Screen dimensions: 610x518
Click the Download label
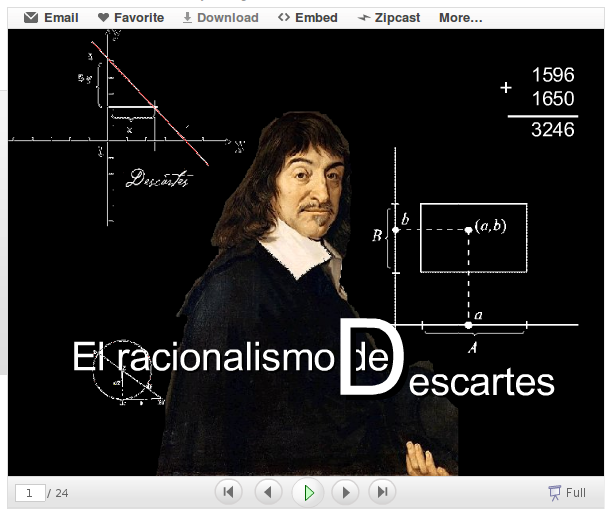(228, 18)
